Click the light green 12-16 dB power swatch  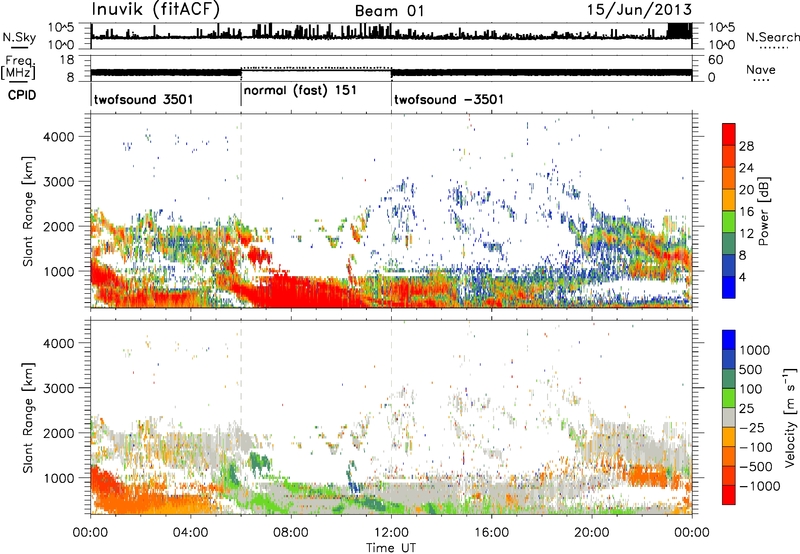tap(729, 221)
